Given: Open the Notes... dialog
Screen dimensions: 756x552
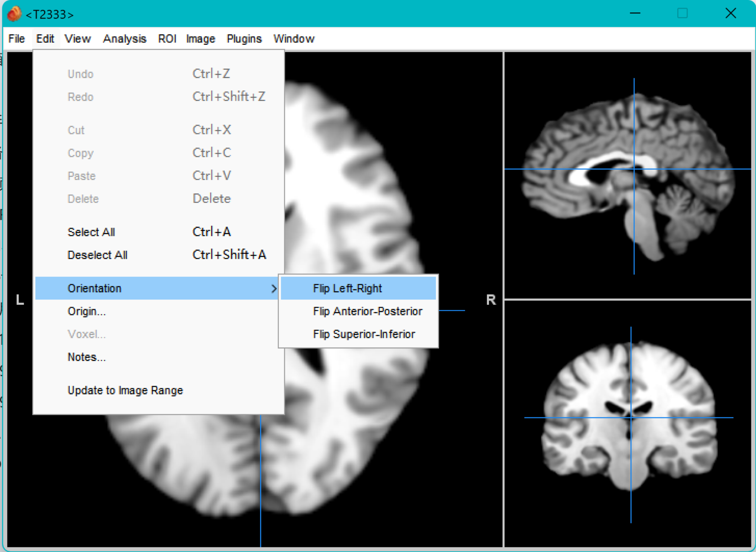Looking at the screenshot, I should click(x=86, y=357).
